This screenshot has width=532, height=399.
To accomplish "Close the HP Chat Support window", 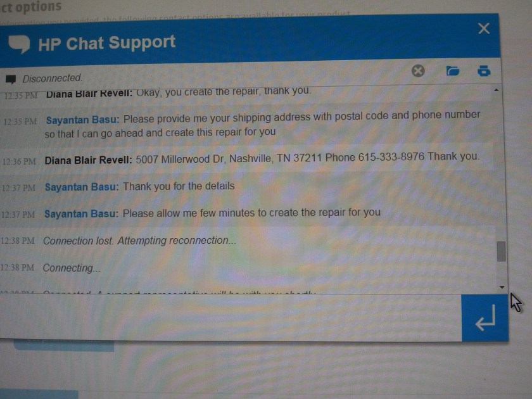I will (x=484, y=28).
